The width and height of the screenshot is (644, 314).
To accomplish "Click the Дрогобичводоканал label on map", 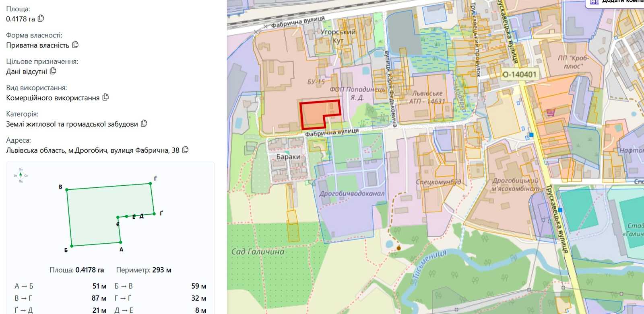I will point(352,193).
